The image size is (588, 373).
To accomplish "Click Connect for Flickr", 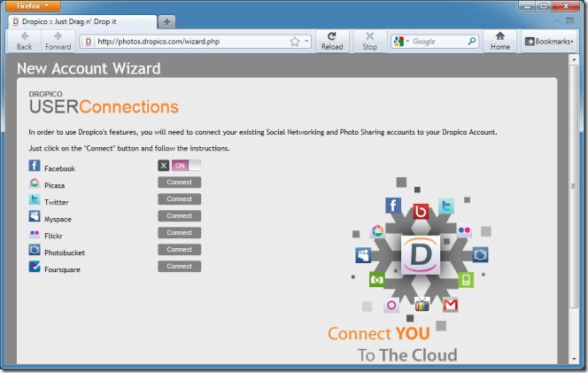I will pyautogui.click(x=179, y=233).
